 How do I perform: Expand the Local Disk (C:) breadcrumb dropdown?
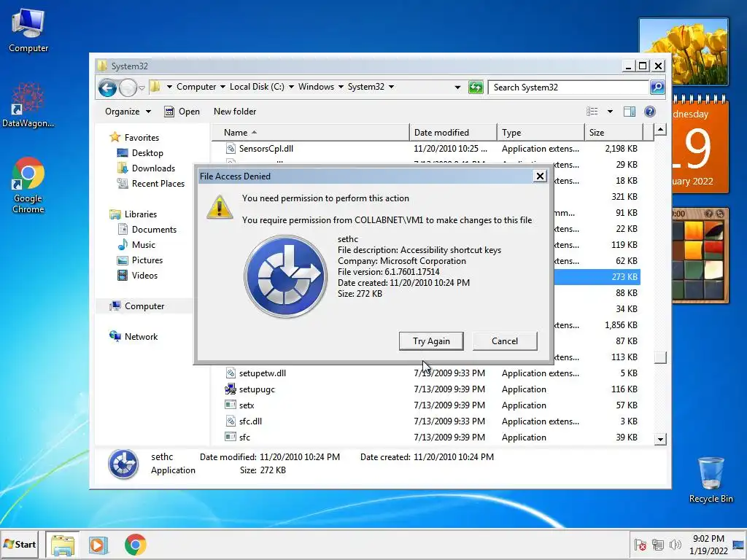point(291,87)
